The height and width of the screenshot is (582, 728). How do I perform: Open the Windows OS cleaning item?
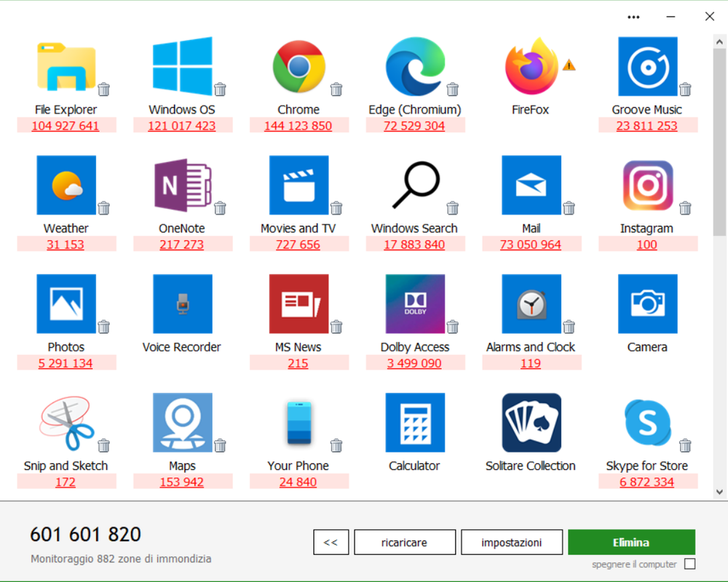point(183,66)
